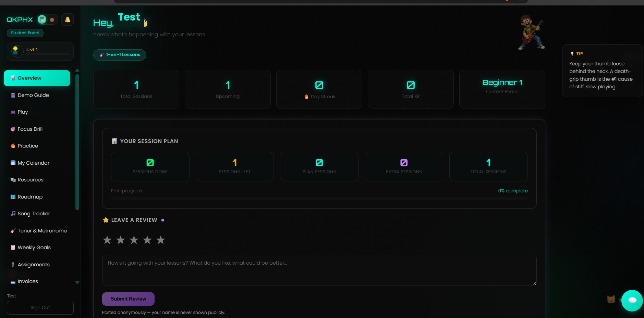Toggle the small sun theme switch
The width and height of the screenshot is (644, 318).
tap(52, 20)
